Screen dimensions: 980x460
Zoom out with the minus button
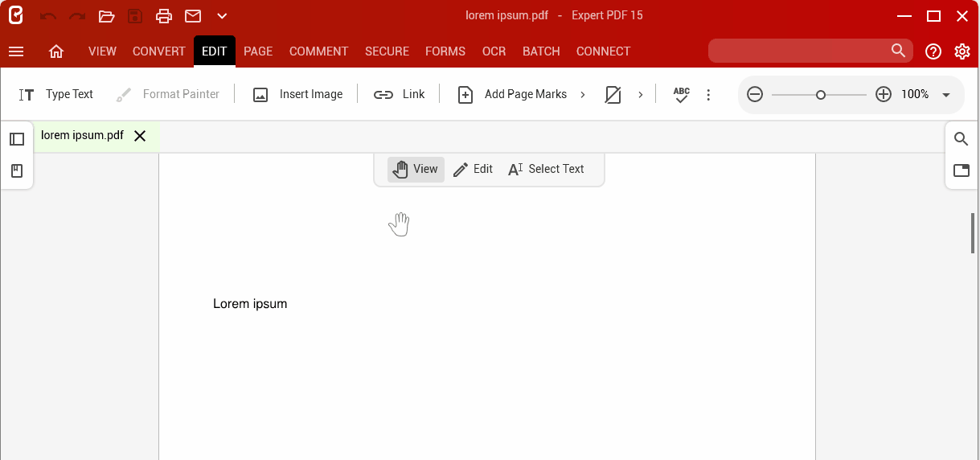click(755, 94)
